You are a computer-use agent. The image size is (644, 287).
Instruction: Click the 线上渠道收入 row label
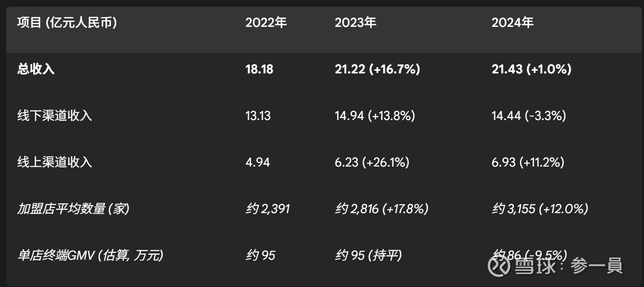pyautogui.click(x=55, y=162)
